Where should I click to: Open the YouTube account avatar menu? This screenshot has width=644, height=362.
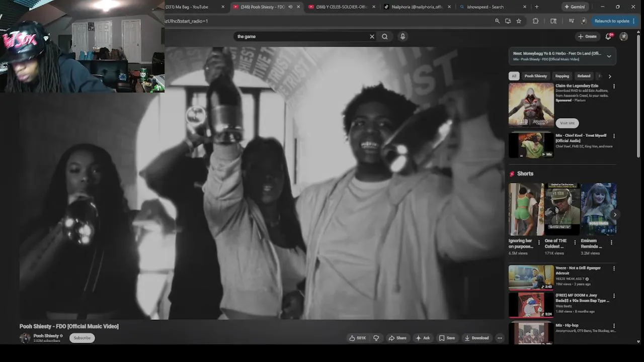pyautogui.click(x=623, y=36)
